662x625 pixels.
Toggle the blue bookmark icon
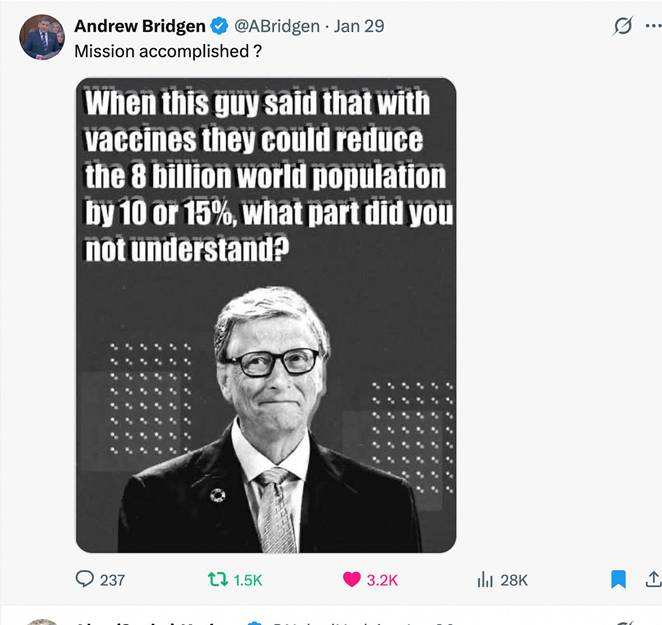tap(619, 579)
